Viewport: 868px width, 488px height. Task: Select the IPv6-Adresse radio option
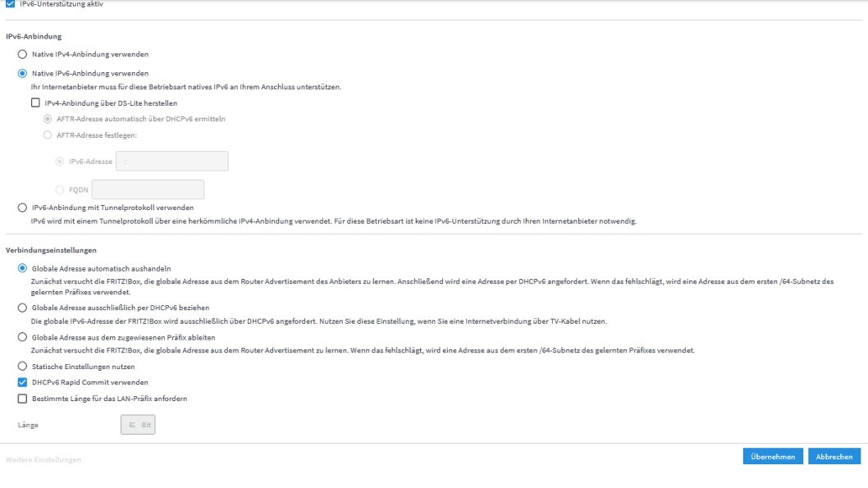(x=60, y=162)
